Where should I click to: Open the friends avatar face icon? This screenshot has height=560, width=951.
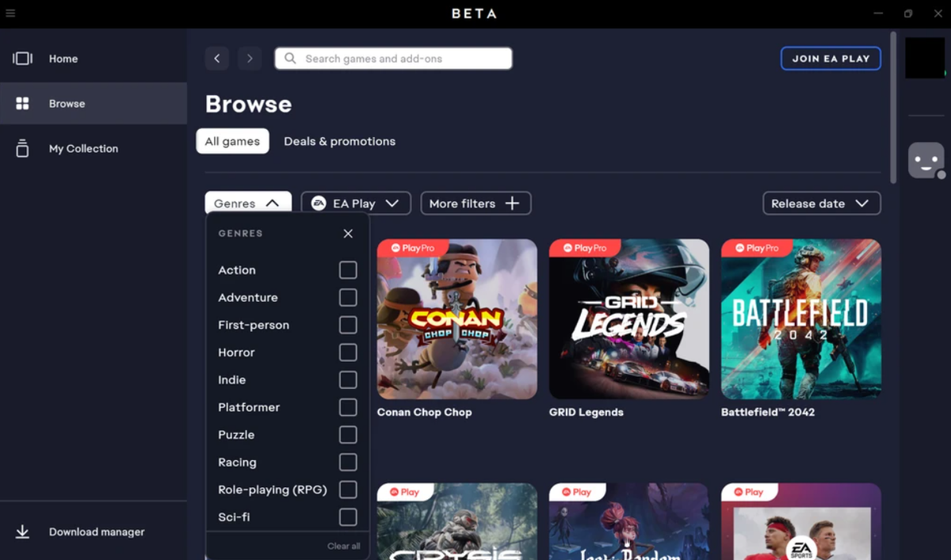click(926, 161)
